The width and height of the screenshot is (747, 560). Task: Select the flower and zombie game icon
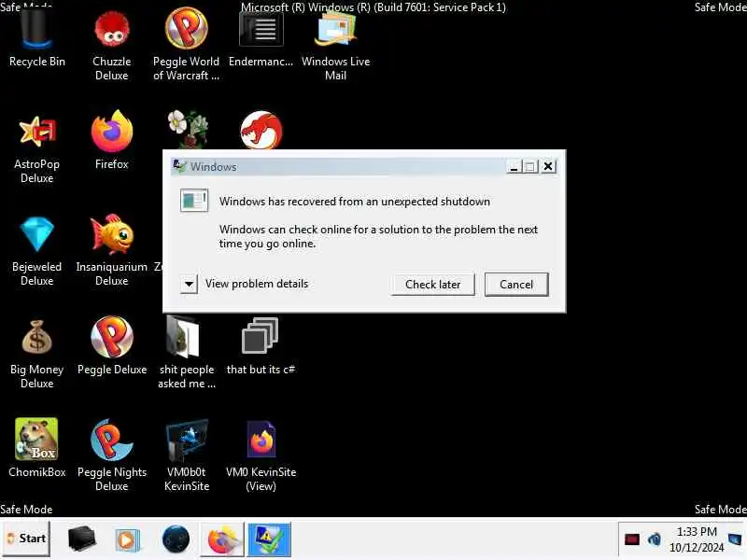pos(188,129)
